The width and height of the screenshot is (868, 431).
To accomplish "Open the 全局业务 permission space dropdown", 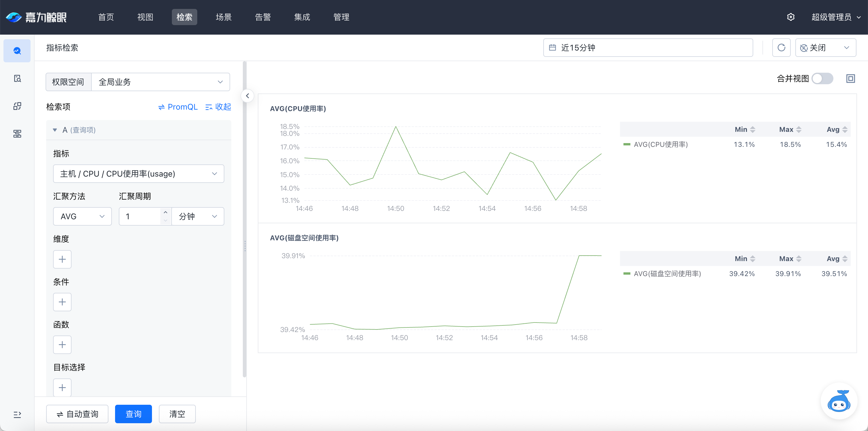I will 160,82.
